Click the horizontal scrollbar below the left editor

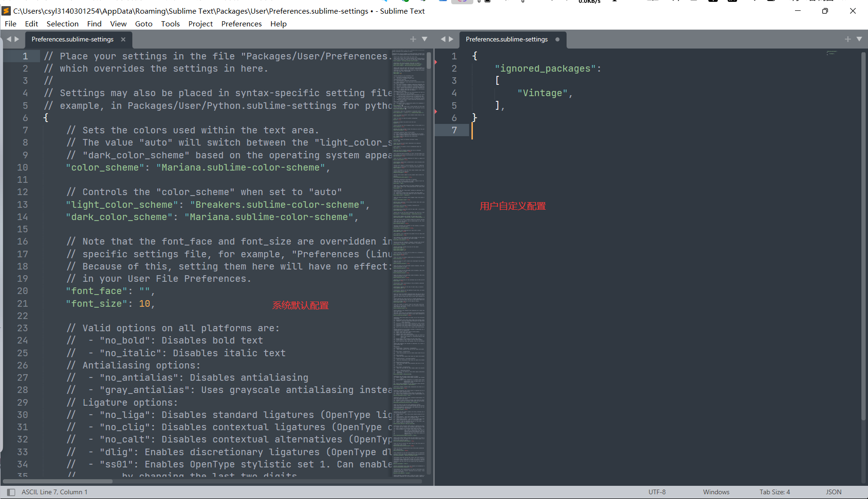(x=57, y=481)
